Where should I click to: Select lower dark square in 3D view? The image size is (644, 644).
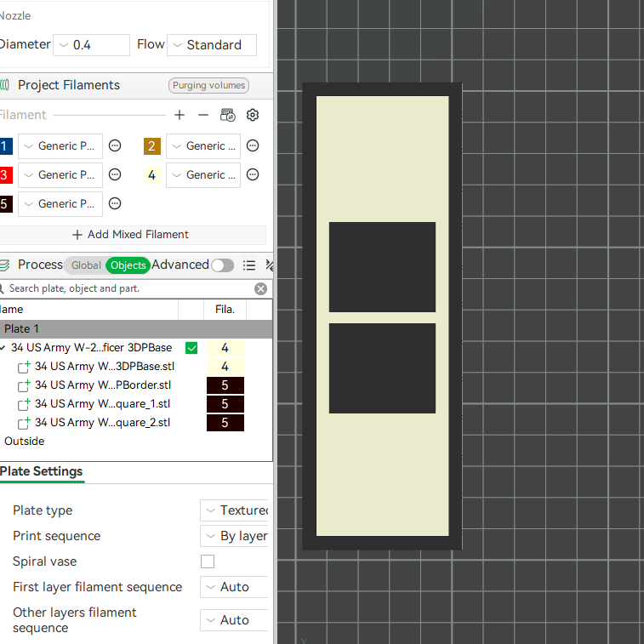coord(382,368)
